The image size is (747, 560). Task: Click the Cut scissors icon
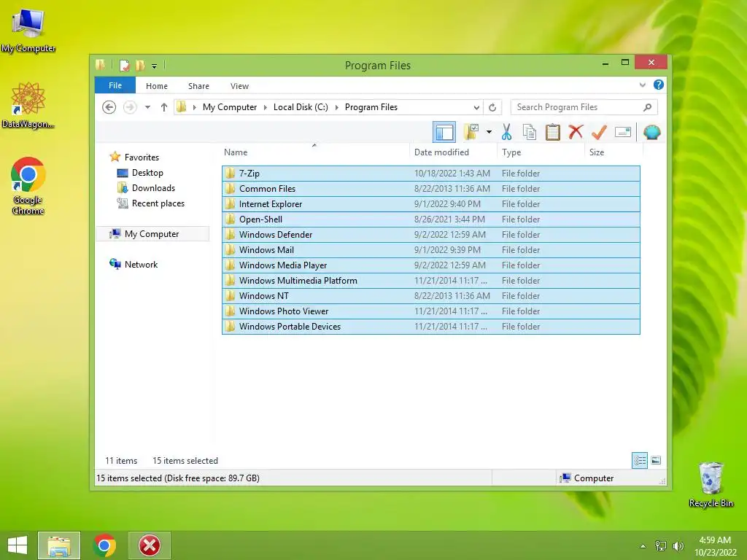[x=506, y=132]
